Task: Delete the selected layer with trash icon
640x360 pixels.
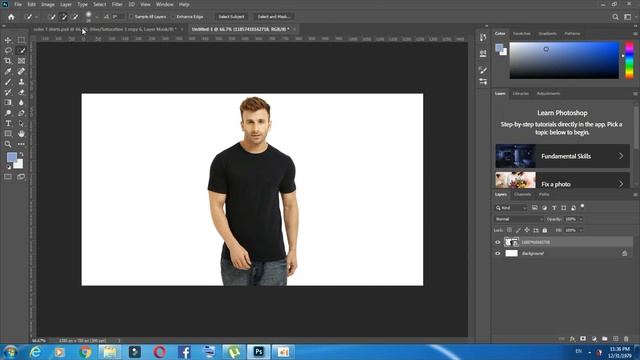Action: tap(626, 339)
